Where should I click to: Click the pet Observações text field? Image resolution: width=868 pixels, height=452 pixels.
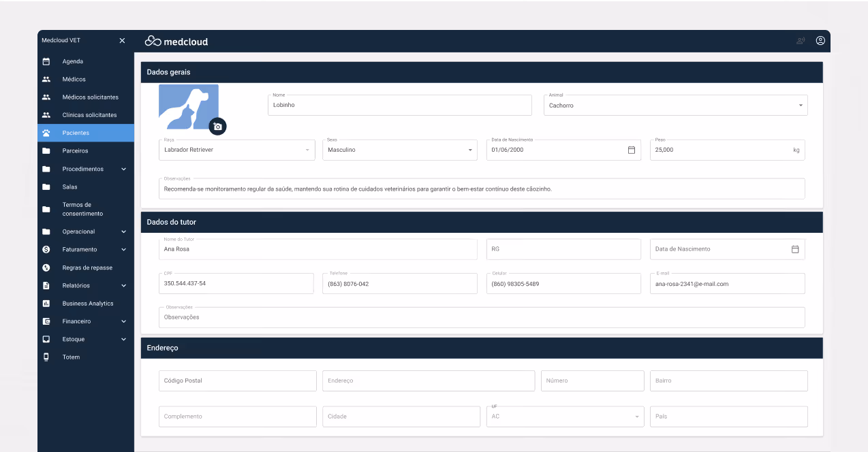[x=482, y=189]
